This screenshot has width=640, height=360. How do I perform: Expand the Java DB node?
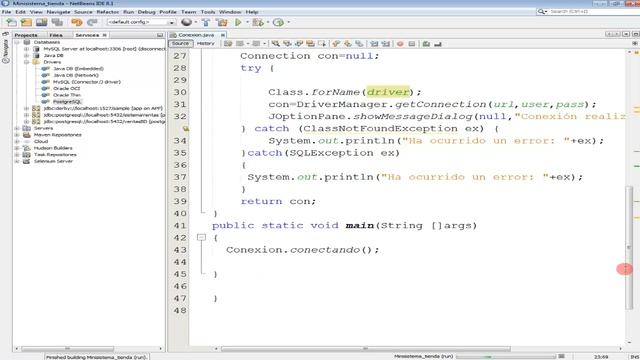click(27, 55)
